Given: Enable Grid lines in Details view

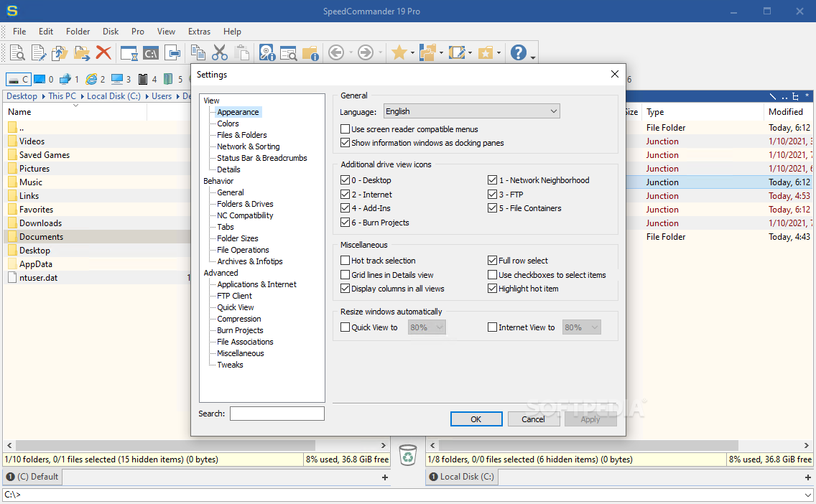Looking at the screenshot, I should point(345,275).
